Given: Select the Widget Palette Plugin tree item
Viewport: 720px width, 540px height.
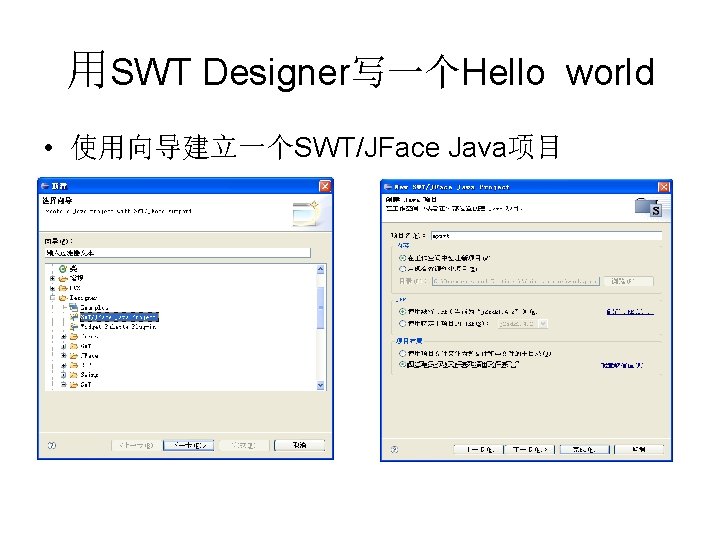Looking at the screenshot, I should (x=118, y=326).
